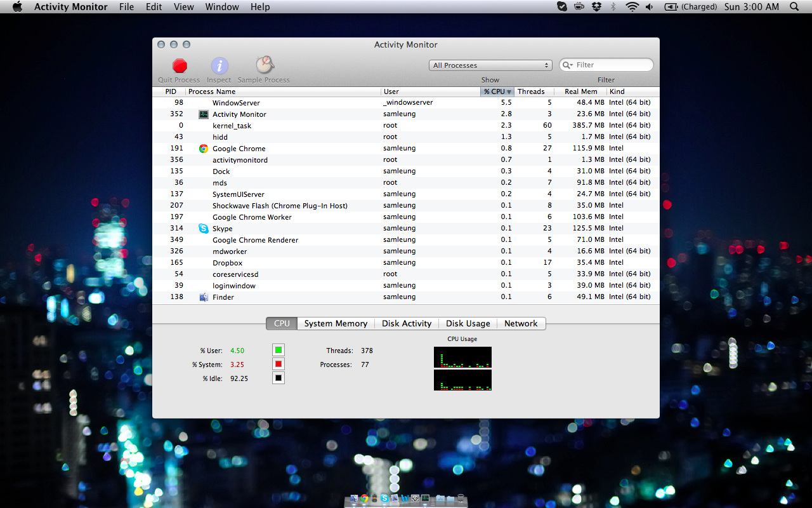
Task: Open the Edit menu
Action: [154, 7]
